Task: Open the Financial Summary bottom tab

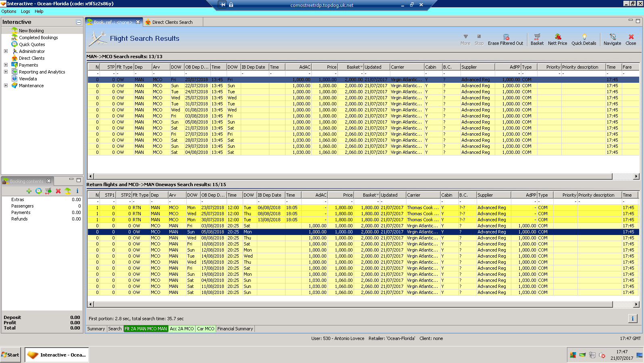Action: pyautogui.click(x=235, y=329)
